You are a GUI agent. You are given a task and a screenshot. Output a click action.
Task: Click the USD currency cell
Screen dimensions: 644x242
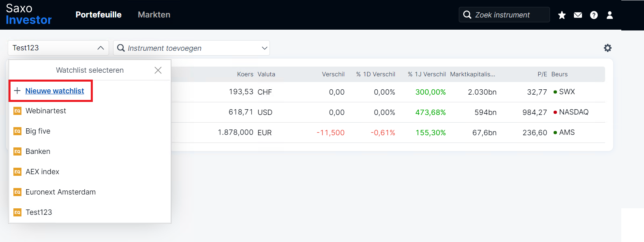pos(265,112)
